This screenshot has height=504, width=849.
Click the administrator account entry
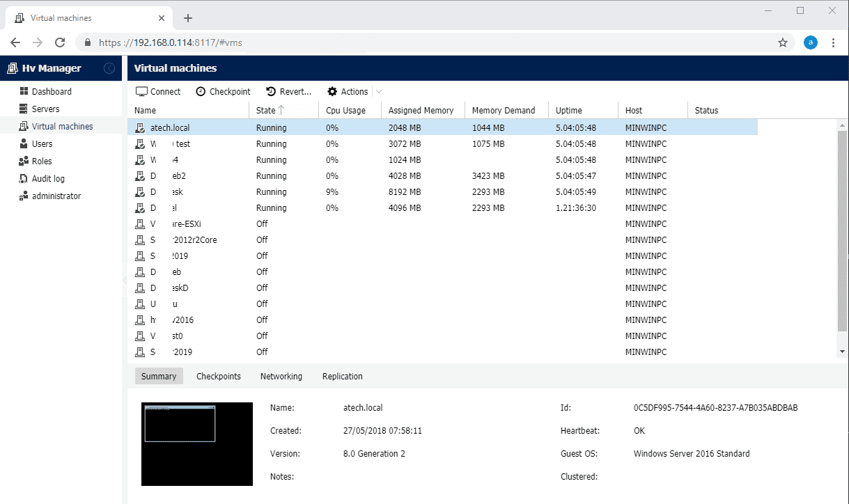click(x=50, y=196)
